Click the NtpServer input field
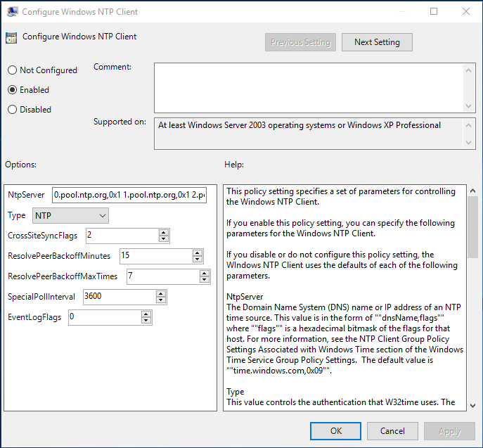 pyautogui.click(x=129, y=195)
